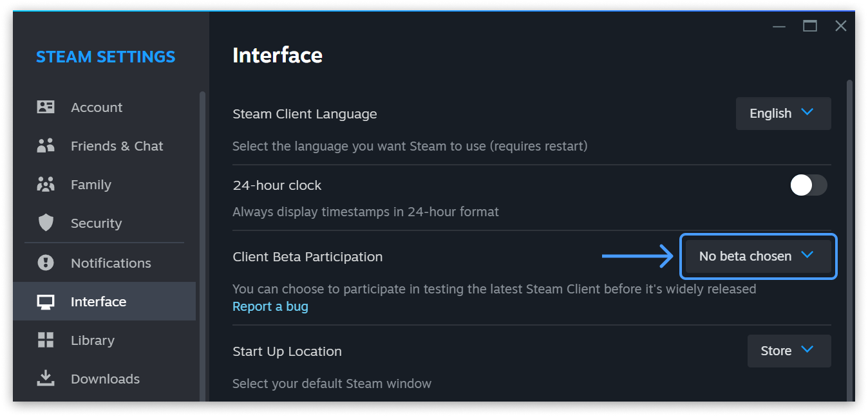The height and width of the screenshot is (417, 868).
Task: Open STEAM SETTINGS heading
Action: point(106,57)
